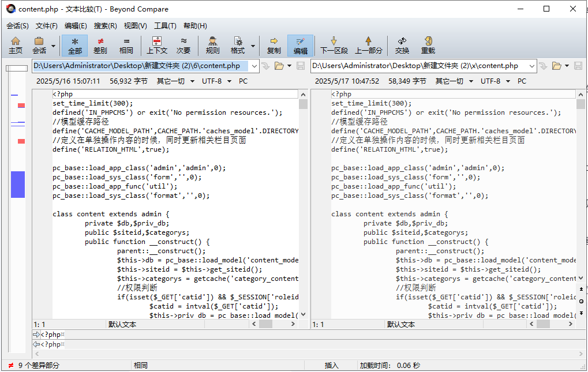
Task: Click the 插入 insert mode status entry
Action: point(331,365)
